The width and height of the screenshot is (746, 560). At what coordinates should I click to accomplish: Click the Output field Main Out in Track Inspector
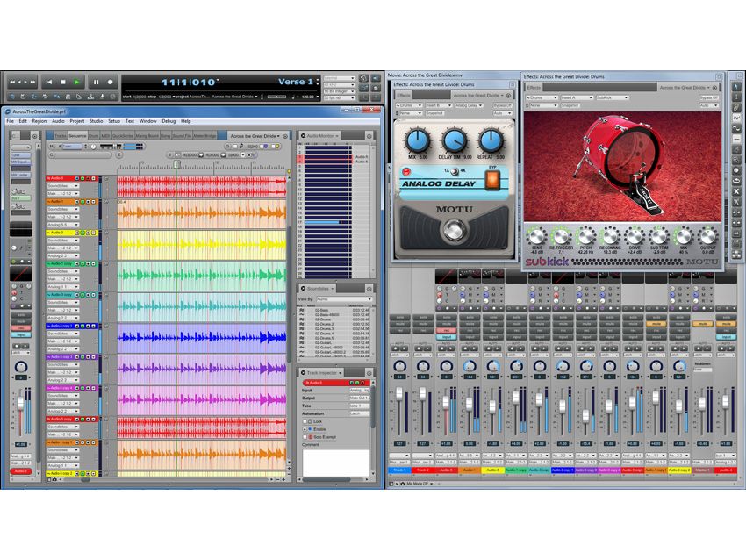[360, 398]
